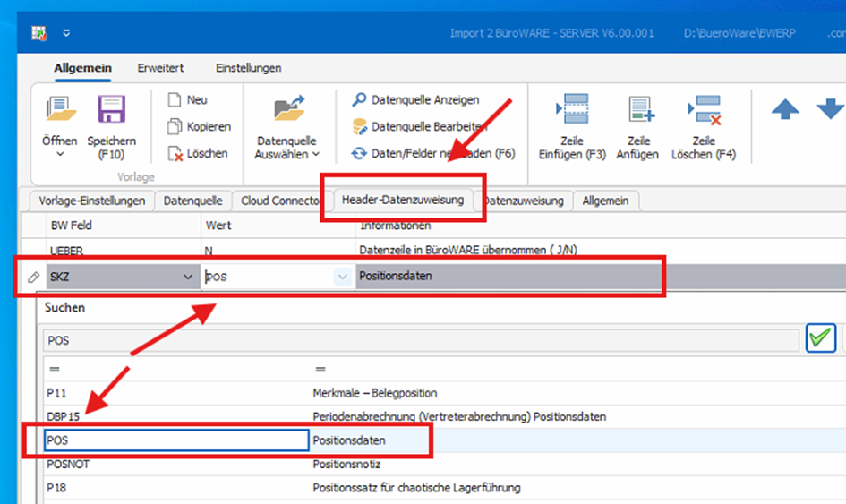Select the DBP15 search result
The image size is (846, 504).
(64, 416)
